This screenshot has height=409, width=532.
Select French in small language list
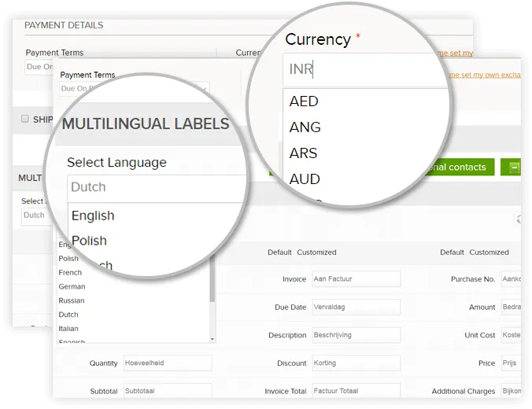click(70, 273)
